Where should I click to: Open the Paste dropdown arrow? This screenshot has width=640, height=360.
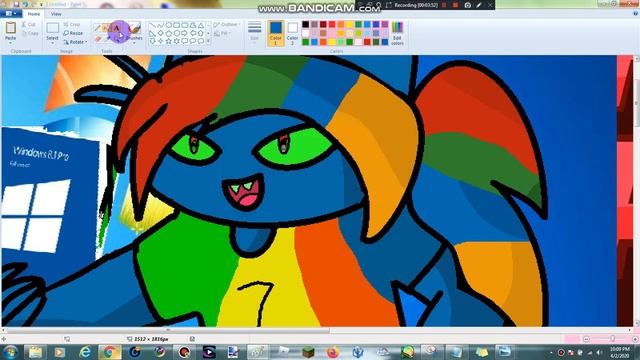tap(11, 42)
